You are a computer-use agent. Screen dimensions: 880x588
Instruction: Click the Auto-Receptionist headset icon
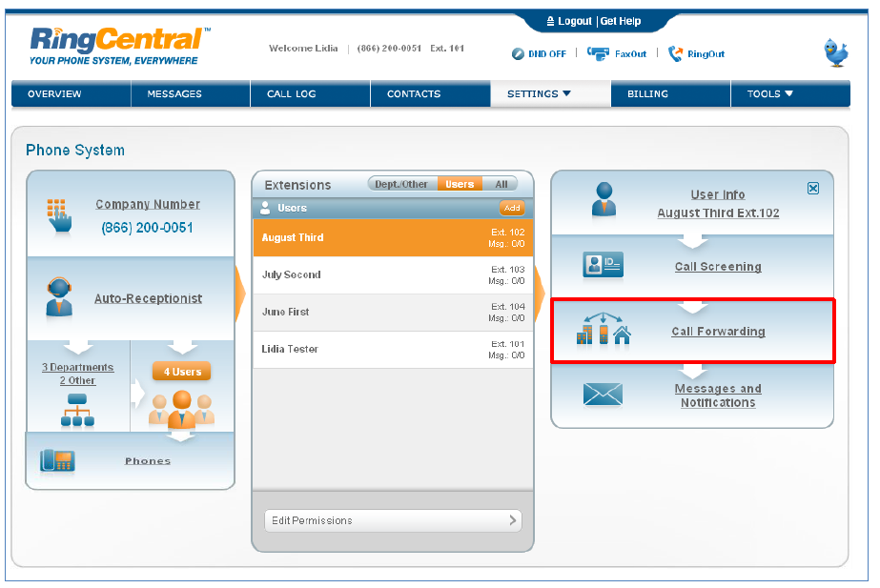tap(59, 297)
